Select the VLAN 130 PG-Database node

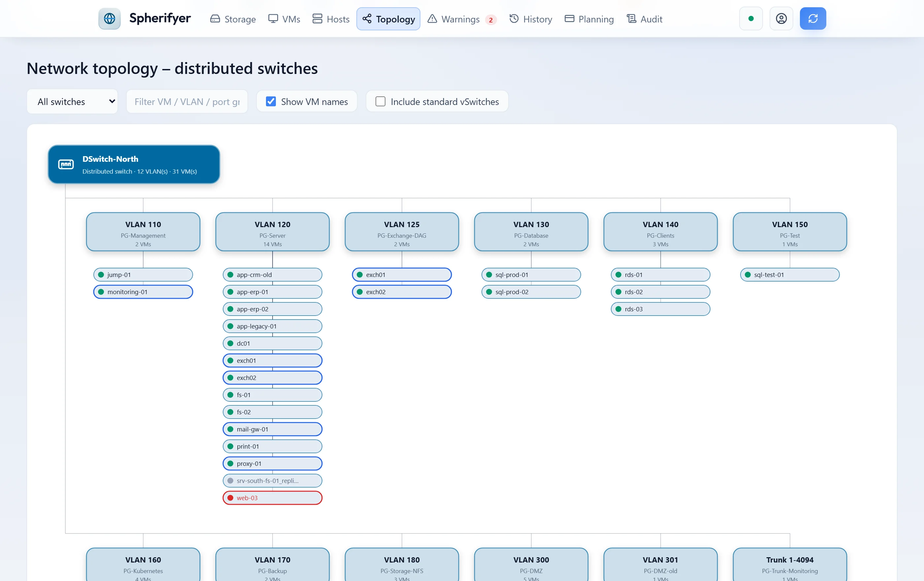(531, 232)
